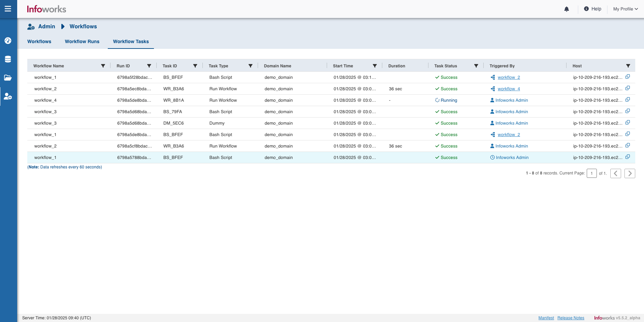The image size is (644, 322).
Task: Sort by the Duration column header
Action: pos(397,66)
